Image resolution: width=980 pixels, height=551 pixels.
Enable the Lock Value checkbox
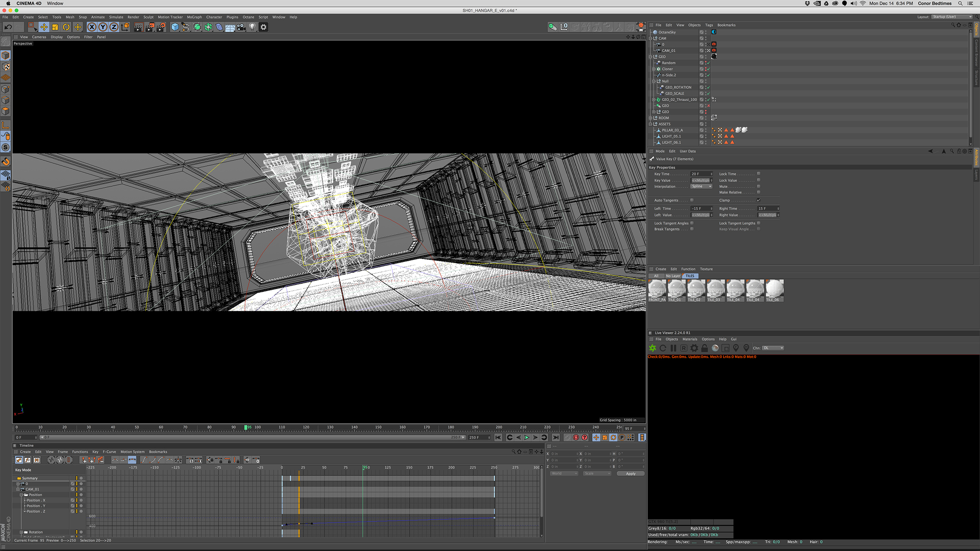pyautogui.click(x=759, y=180)
